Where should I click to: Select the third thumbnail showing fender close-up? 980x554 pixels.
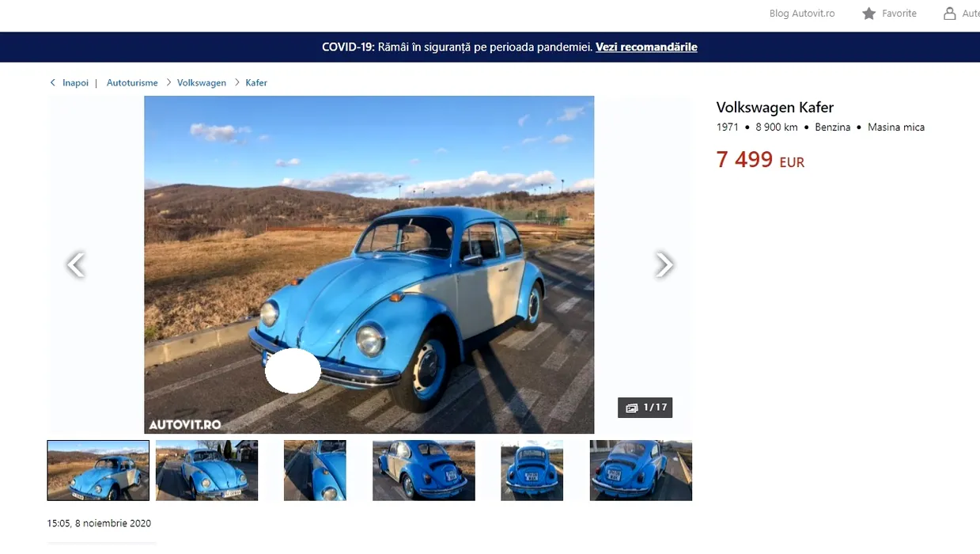click(315, 470)
